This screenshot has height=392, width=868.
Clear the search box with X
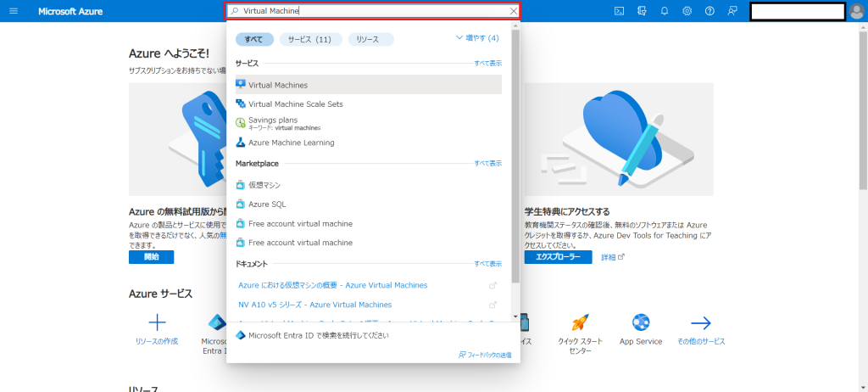click(x=513, y=11)
